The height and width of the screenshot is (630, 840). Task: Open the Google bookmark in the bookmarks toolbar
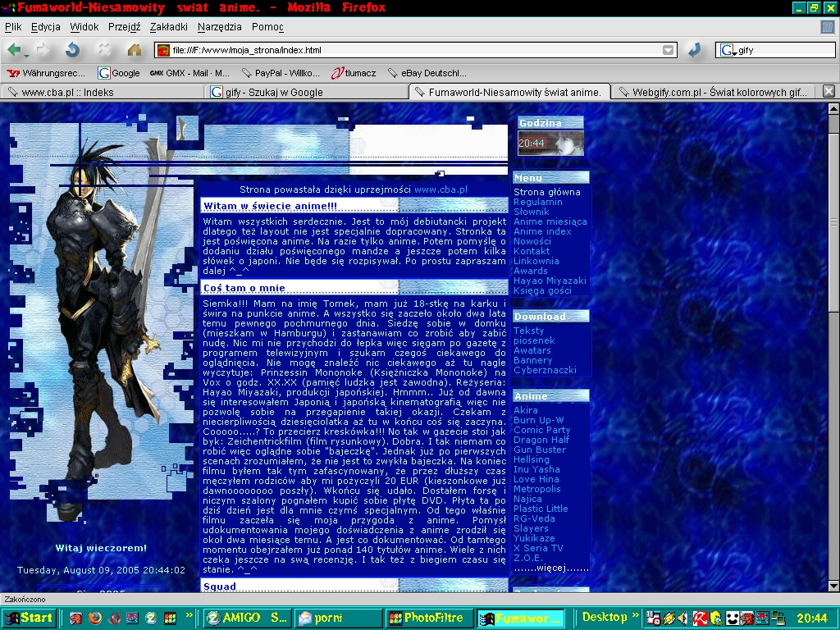tap(119, 73)
